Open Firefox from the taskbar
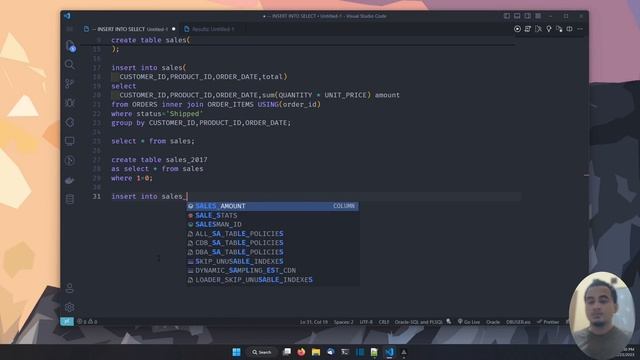This screenshot has width=640, height=360. 301,352
